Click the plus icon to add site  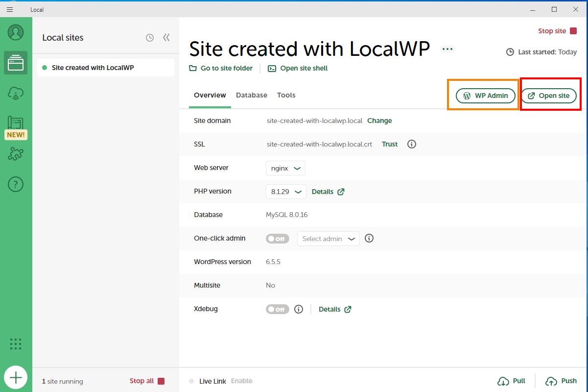click(x=16, y=377)
